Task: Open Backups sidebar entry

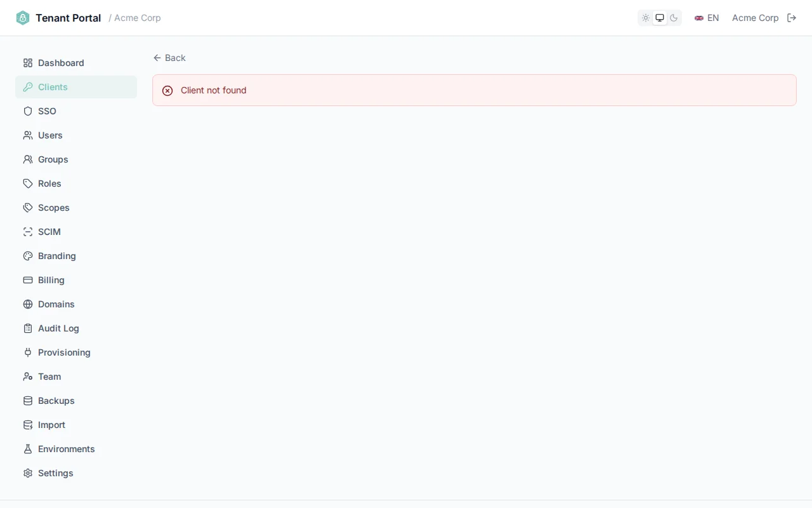Action: (x=76, y=401)
